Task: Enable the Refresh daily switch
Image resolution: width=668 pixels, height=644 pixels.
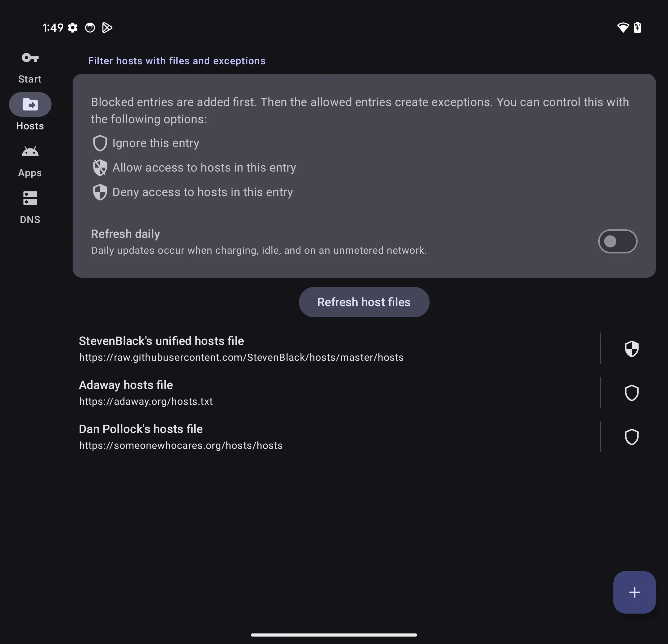Action: (x=618, y=241)
